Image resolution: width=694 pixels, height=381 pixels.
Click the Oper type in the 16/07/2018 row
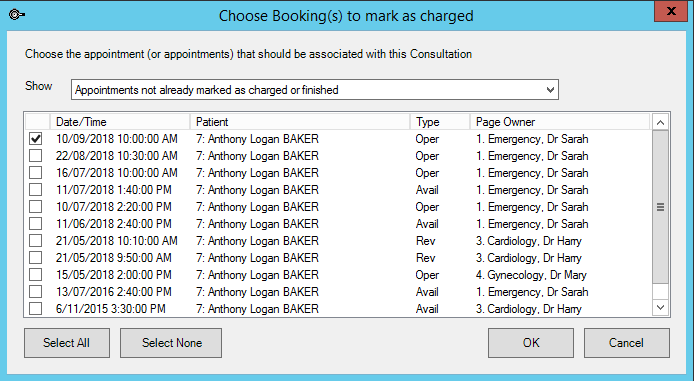pyautogui.click(x=427, y=173)
